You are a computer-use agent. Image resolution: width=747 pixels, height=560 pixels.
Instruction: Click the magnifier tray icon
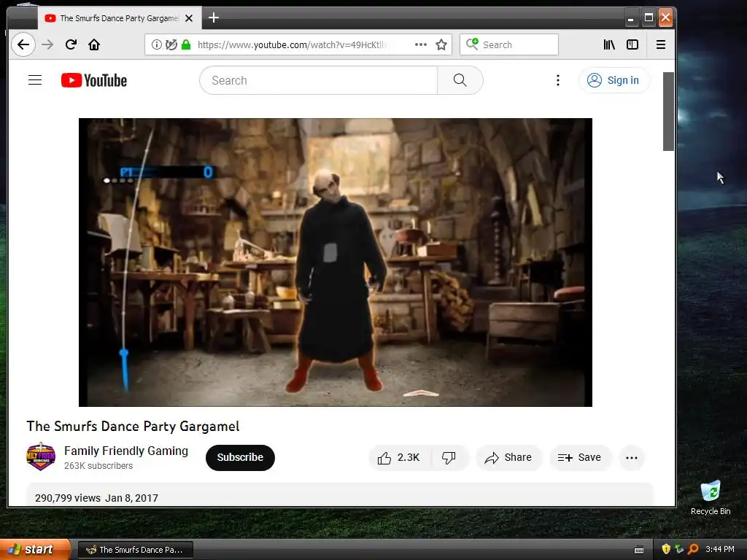pos(693,549)
